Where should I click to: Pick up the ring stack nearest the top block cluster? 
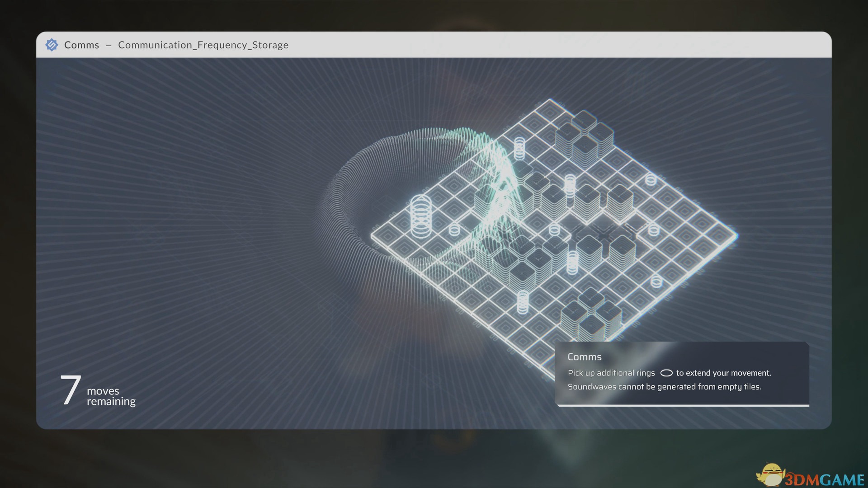(x=520, y=148)
